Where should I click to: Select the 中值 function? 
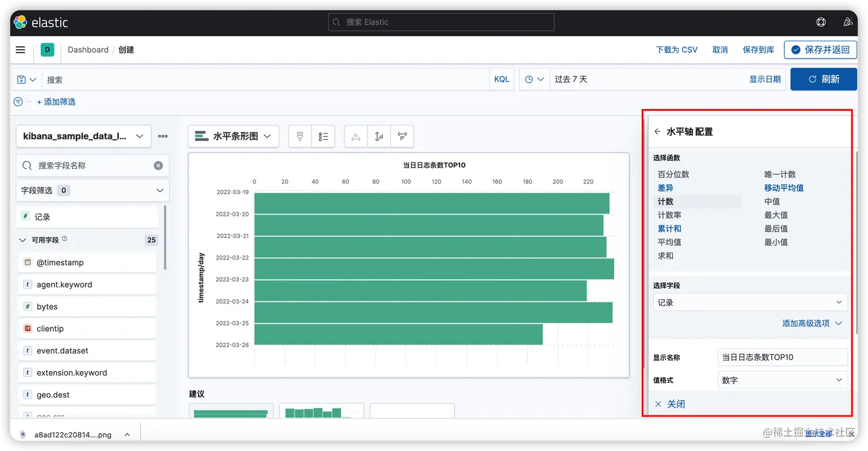point(772,201)
